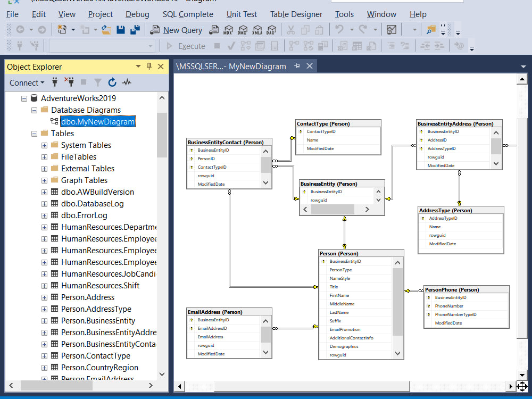Viewport: 532px width, 399px height.
Task: Click the Find in Files icon
Action: point(430,30)
